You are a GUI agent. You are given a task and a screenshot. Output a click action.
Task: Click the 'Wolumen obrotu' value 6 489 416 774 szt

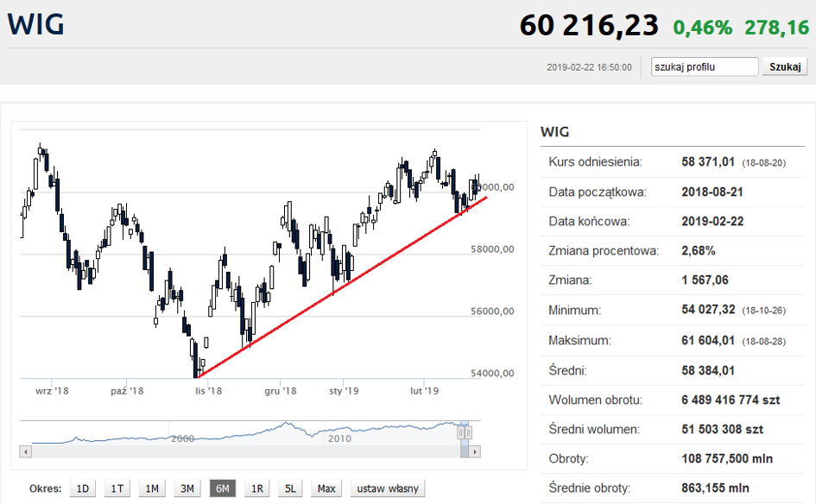point(731,400)
